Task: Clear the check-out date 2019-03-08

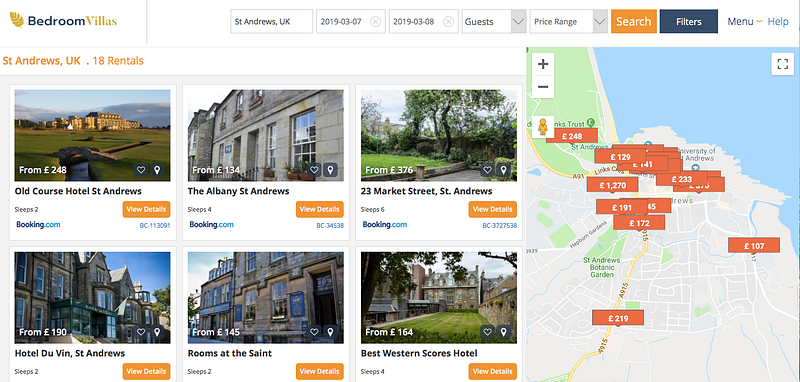Action: (x=448, y=21)
